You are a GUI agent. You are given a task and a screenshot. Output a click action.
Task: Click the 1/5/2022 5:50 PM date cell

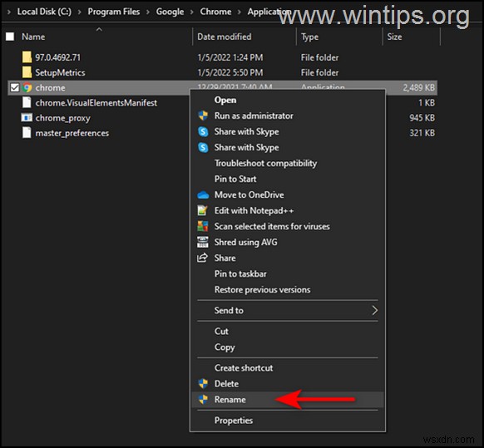click(x=230, y=72)
